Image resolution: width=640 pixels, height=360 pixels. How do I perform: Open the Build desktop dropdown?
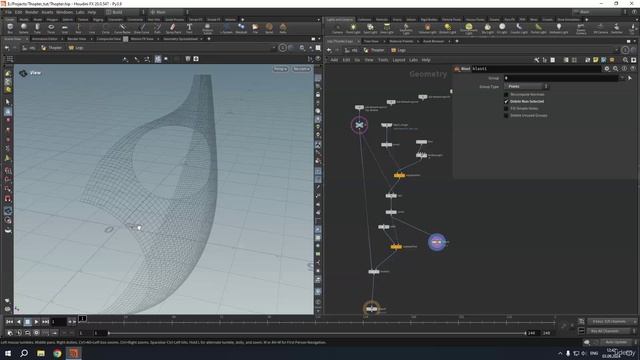[x=124, y=12]
